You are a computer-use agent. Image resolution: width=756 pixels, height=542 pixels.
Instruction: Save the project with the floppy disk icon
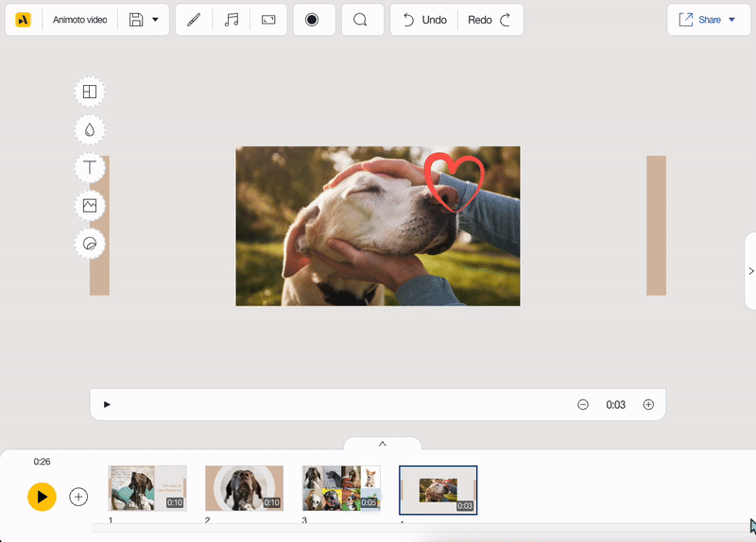(x=136, y=20)
